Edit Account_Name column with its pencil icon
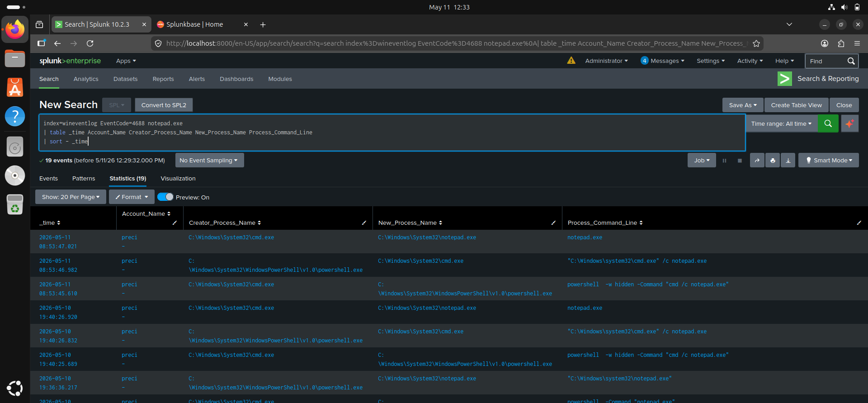868x403 pixels. (175, 223)
